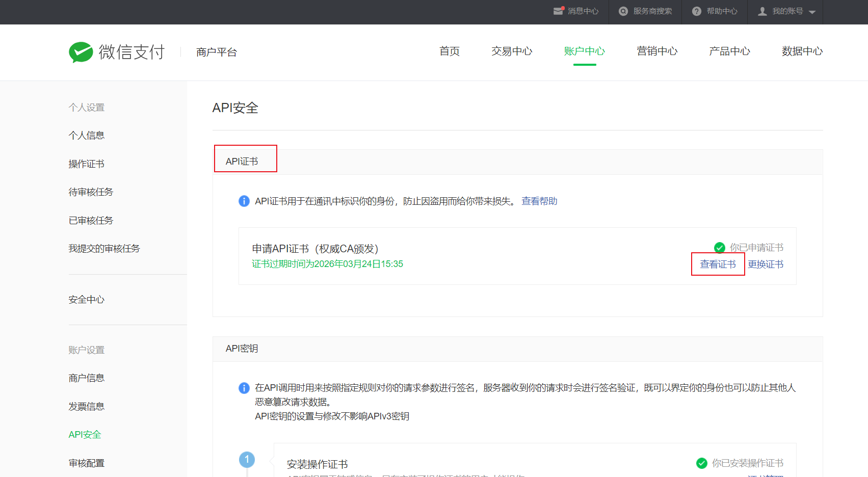868x477 pixels.
Task: Click the service provider search icon
Action: coord(623,11)
